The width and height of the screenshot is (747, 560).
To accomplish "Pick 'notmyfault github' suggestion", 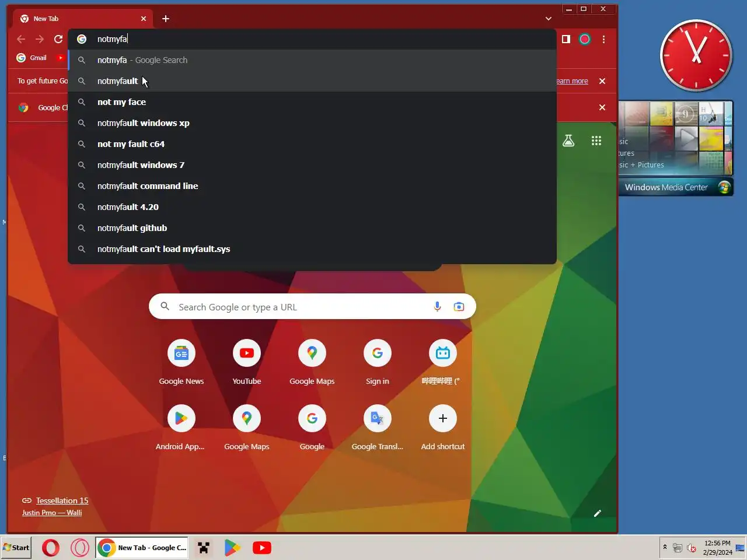I will pyautogui.click(x=312, y=228).
